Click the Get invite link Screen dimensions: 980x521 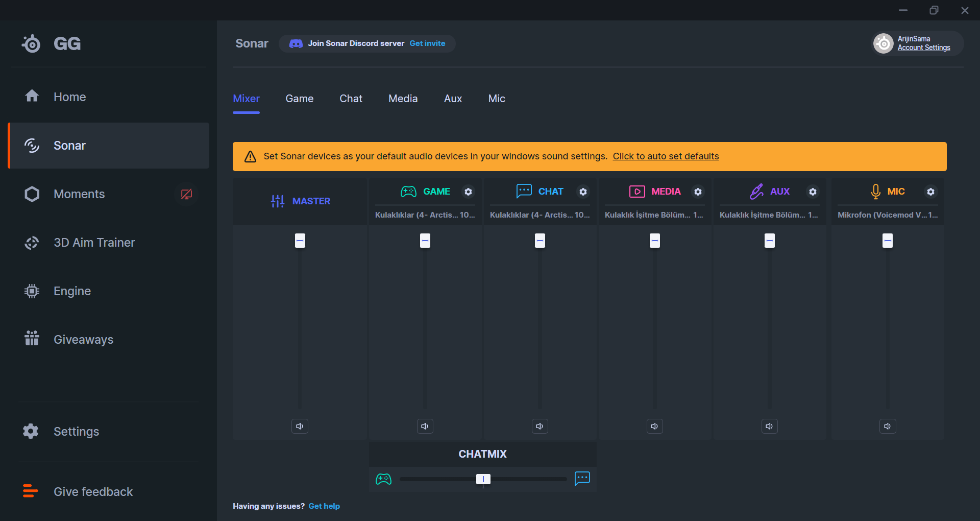tap(427, 43)
